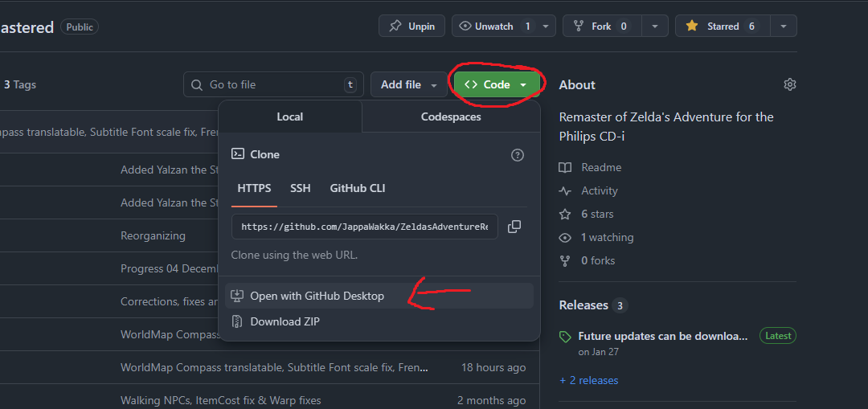Click the eye icon in the Unwatch button
The image size is (868, 409).
465,26
